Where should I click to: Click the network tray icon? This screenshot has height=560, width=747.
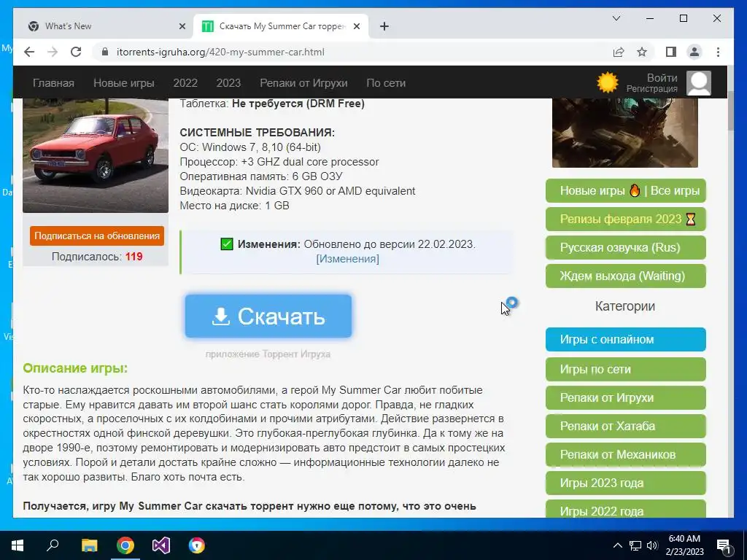[635, 545]
